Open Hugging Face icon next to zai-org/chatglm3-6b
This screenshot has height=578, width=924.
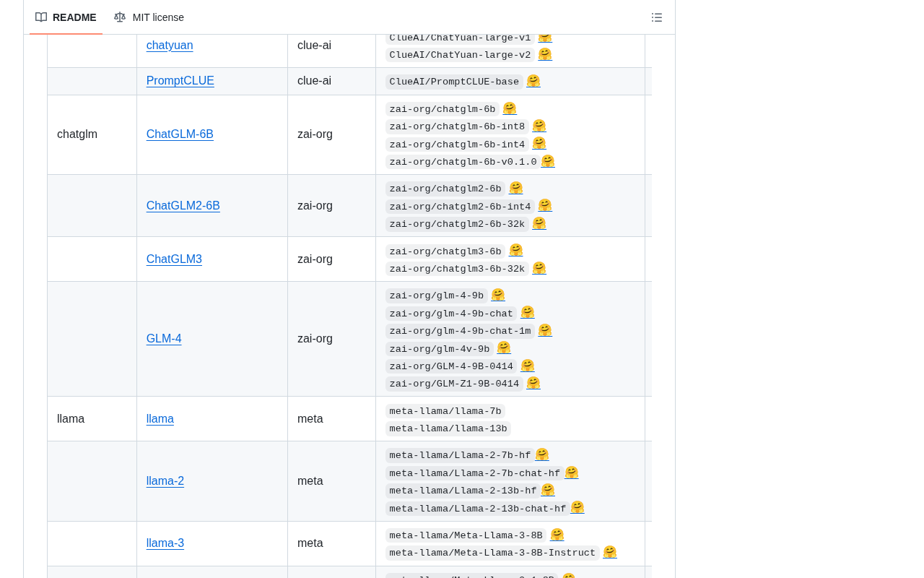(515, 250)
